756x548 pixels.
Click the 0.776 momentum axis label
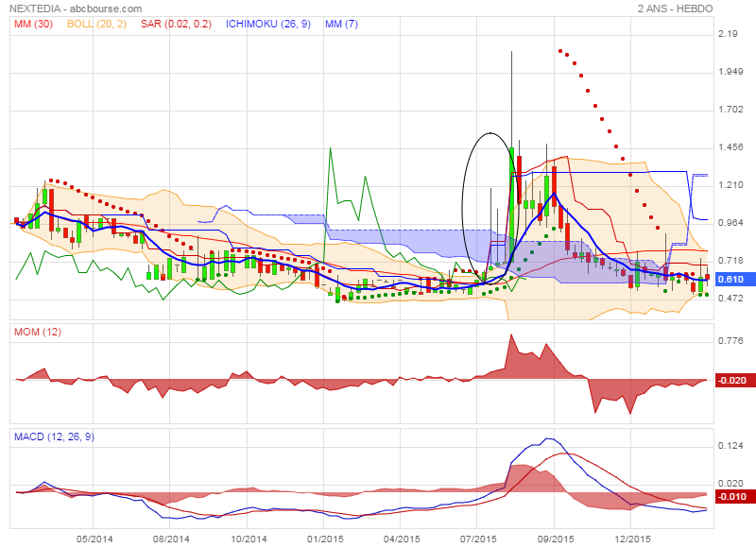(x=730, y=341)
